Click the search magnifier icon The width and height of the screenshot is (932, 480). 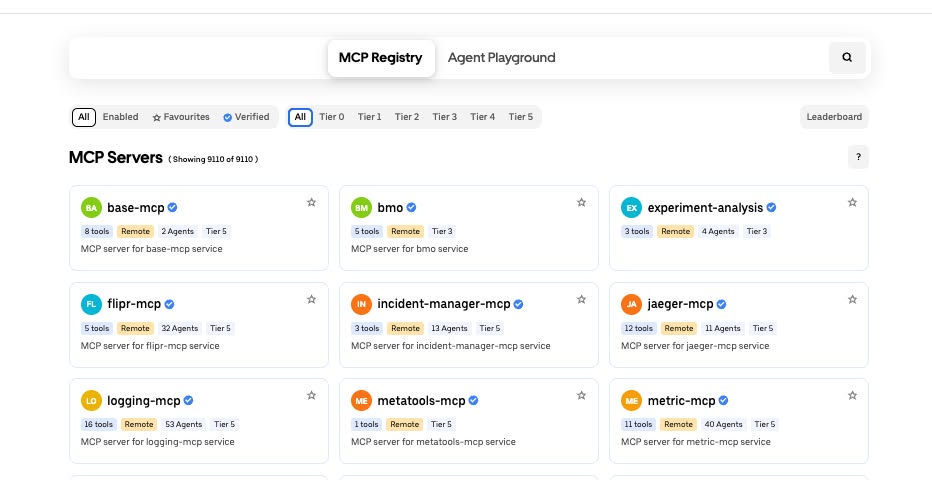pyautogui.click(x=847, y=58)
